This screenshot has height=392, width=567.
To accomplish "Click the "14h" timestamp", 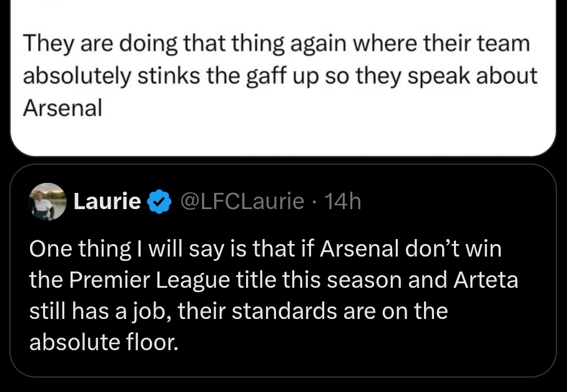I will [x=344, y=202].
